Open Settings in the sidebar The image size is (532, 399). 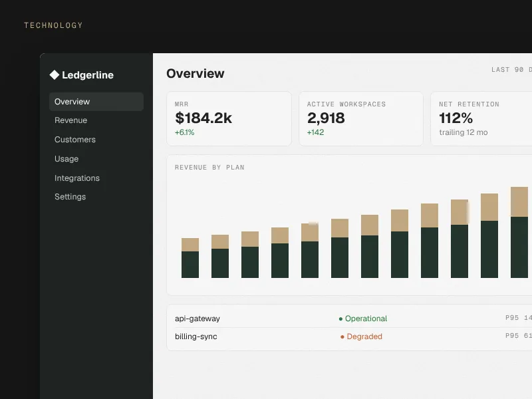(70, 197)
